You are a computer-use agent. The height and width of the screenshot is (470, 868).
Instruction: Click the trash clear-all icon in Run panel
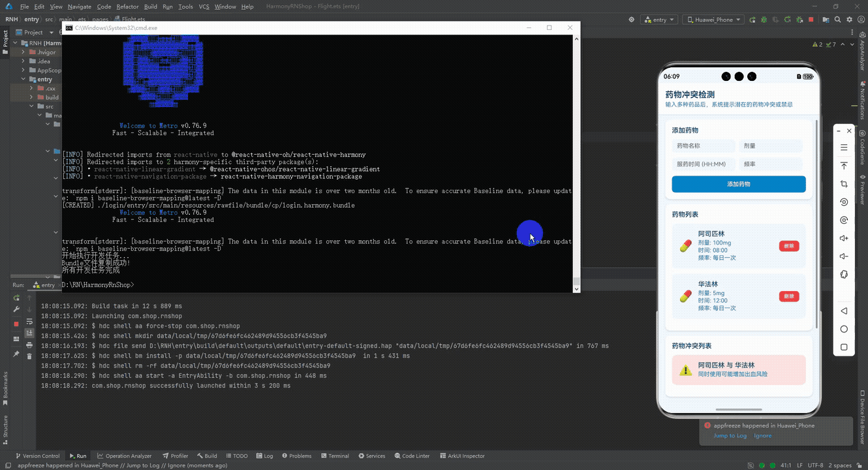pyautogui.click(x=29, y=356)
